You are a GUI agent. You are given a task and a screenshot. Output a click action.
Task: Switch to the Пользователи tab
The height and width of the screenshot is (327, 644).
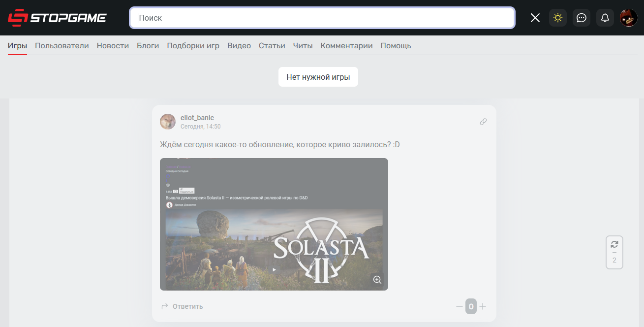62,46
